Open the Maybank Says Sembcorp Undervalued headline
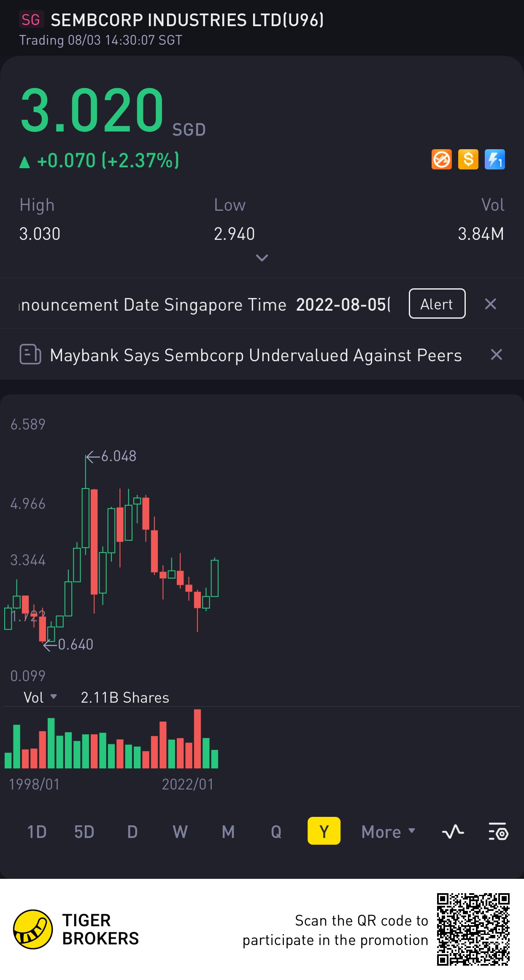 pyautogui.click(x=256, y=355)
